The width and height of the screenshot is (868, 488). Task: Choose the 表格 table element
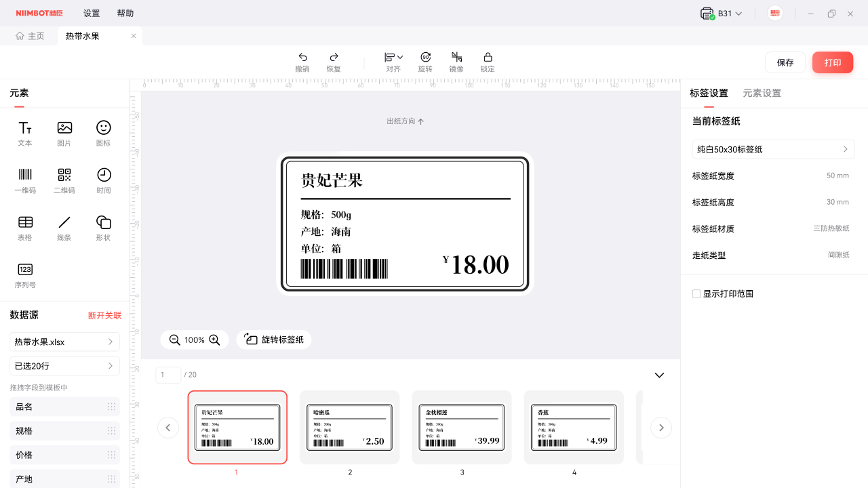25,228
